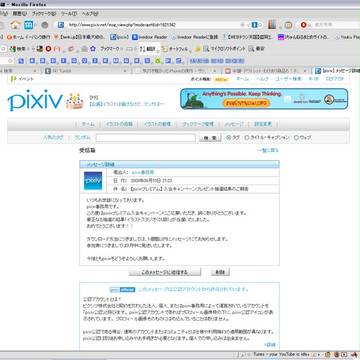Select the ウェブ radio button
Image resolution: width=360 pixels, height=360 pixels.
coord(296,137)
